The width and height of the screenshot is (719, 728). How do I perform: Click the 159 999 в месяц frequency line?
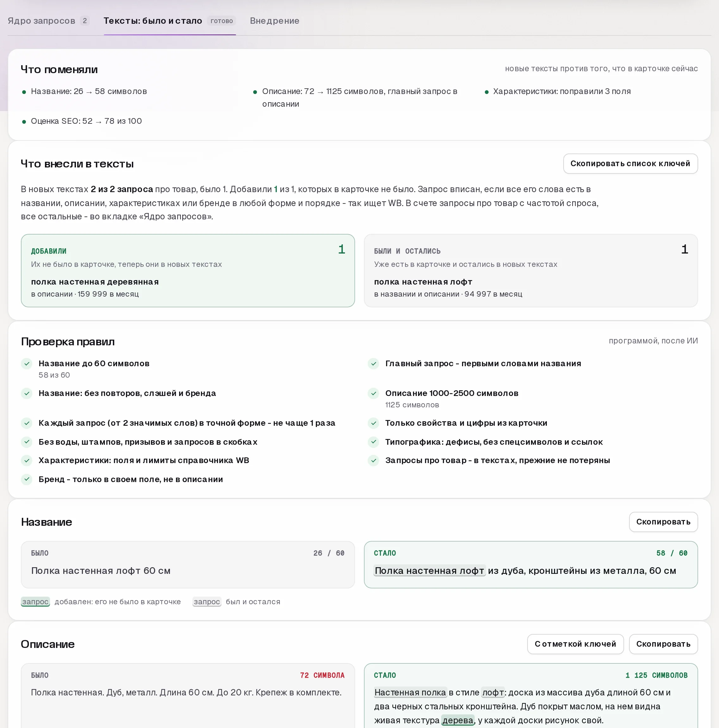tap(85, 294)
